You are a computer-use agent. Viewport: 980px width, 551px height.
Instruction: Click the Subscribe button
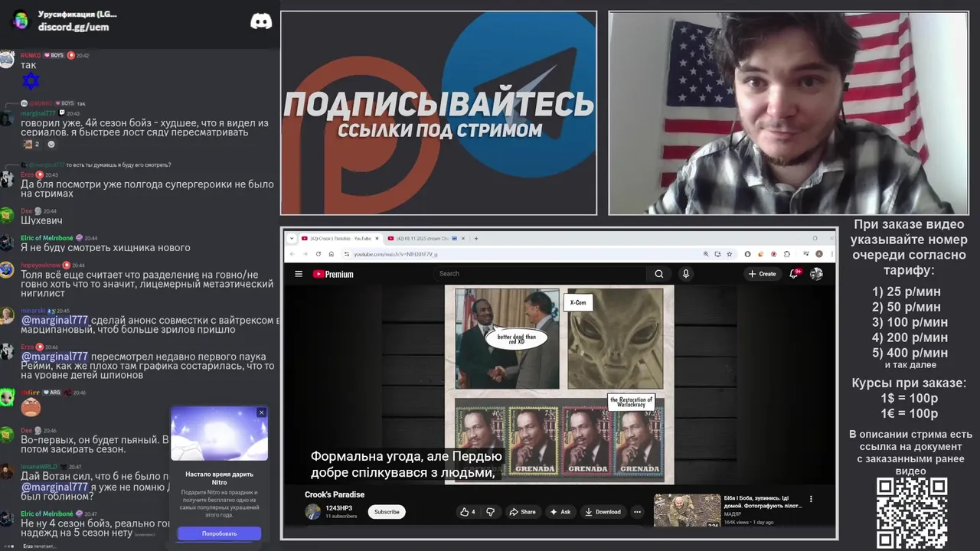click(387, 512)
